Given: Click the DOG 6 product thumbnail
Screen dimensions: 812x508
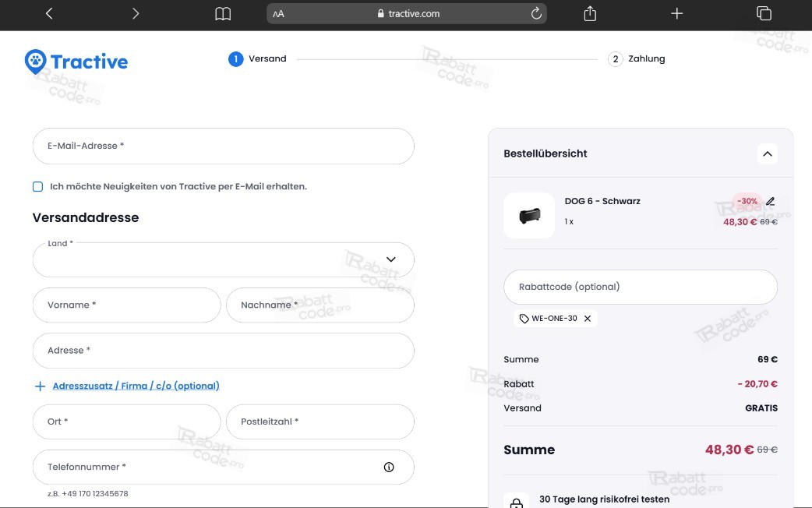Looking at the screenshot, I should tap(529, 215).
